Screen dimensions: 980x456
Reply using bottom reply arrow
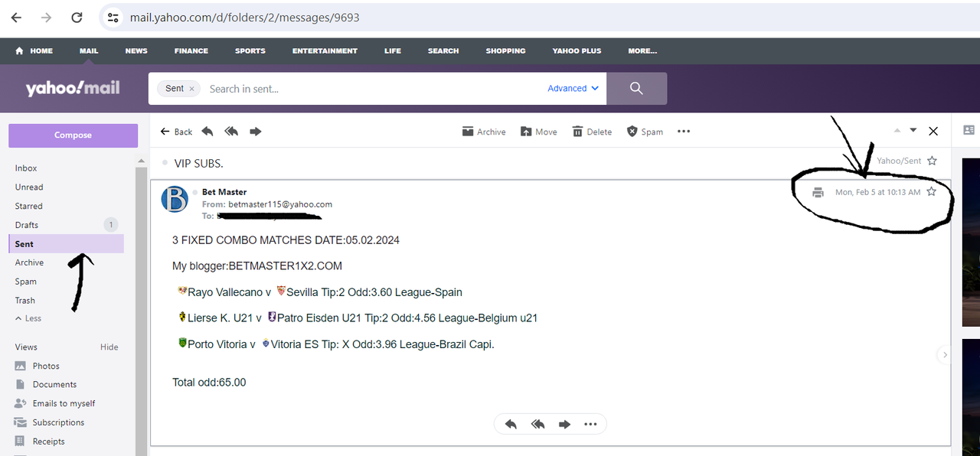pos(511,424)
